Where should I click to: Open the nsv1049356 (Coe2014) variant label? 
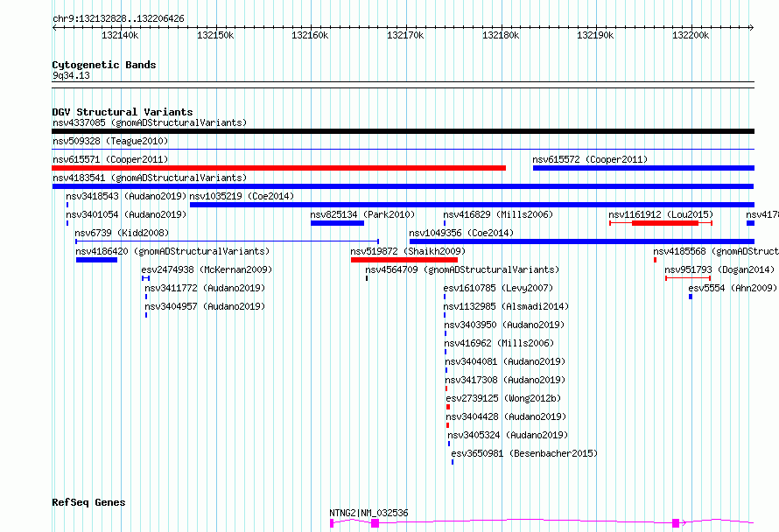[464, 233]
